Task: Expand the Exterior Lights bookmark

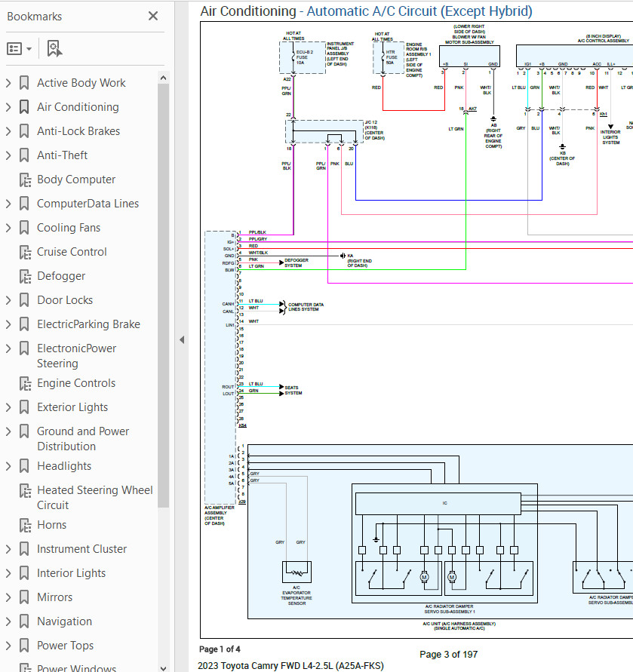Action: point(8,407)
